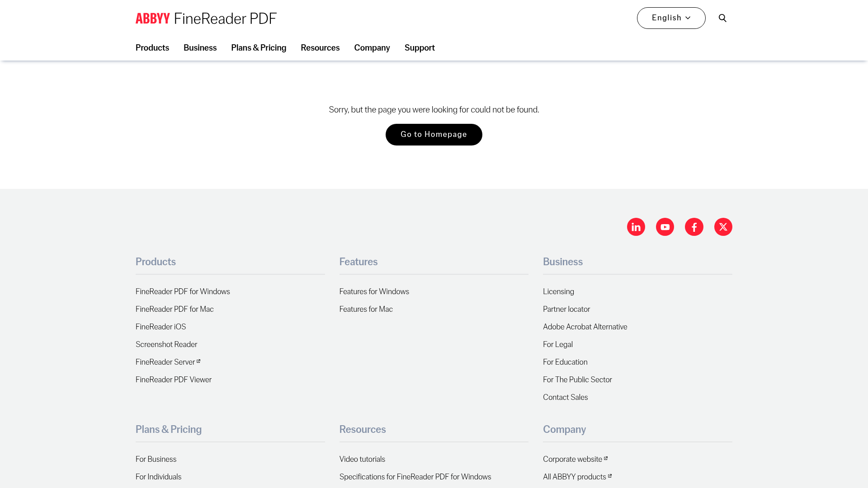Open ABBYY's LinkedIn page icon
This screenshot has height=488, width=868.
636,227
